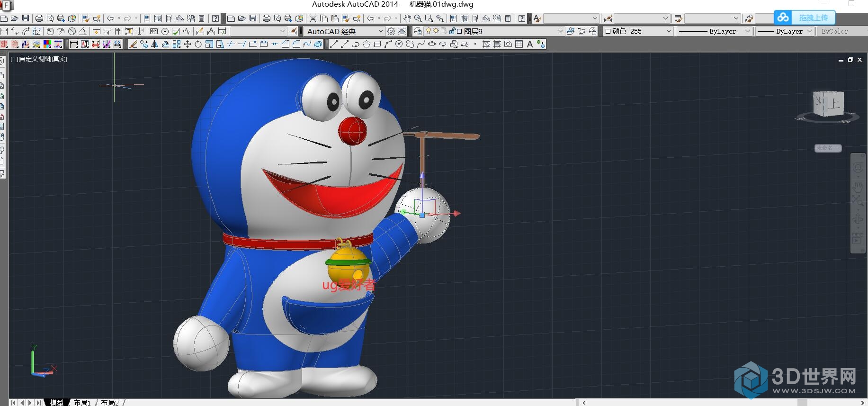The width and height of the screenshot is (868, 406).
Task: Select the Polygon drawing tool
Action: pos(367,44)
